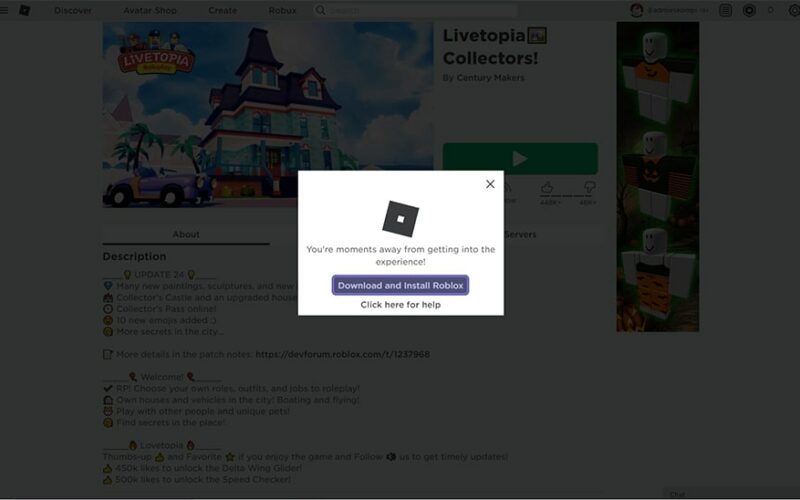The height and width of the screenshot is (500, 800).
Task: Click the badge icon after Livetopia title
Action: (x=537, y=35)
